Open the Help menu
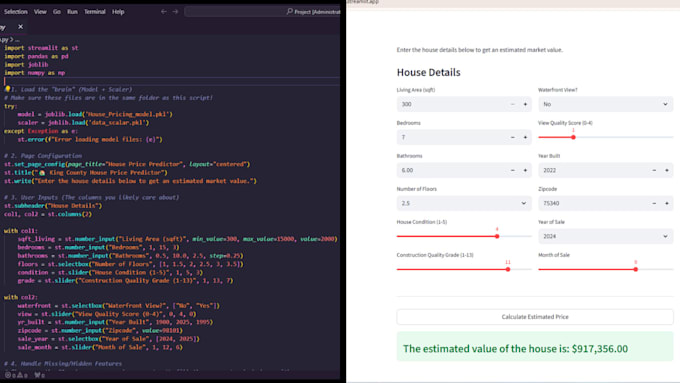 click(118, 12)
